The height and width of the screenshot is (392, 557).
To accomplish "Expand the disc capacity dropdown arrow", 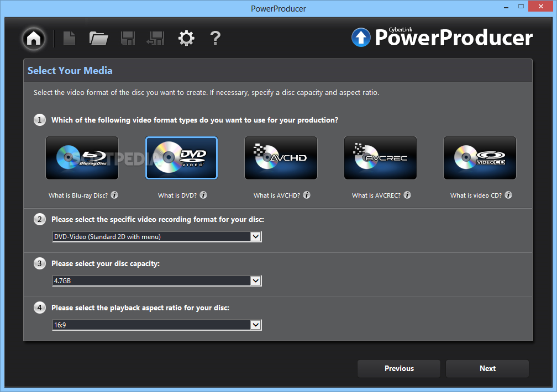I will (256, 281).
